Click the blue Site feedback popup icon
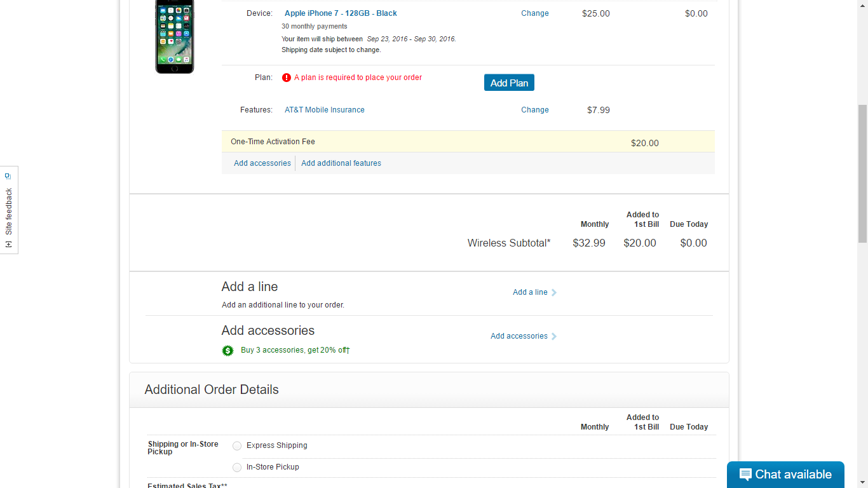The width and height of the screenshot is (868, 488). coord(8,176)
